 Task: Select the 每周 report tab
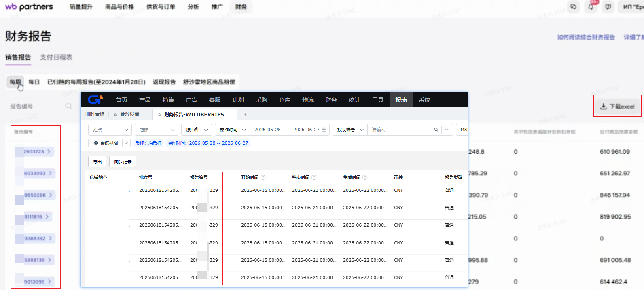15,82
